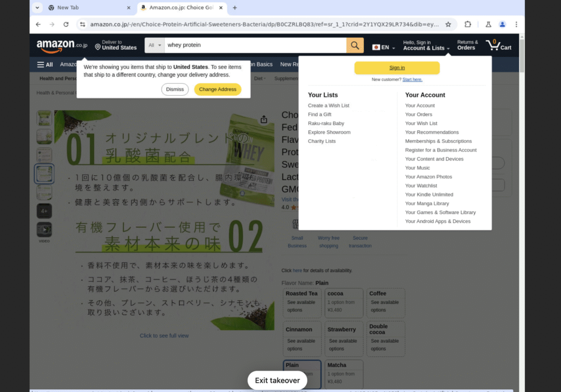Click Change Address button
The width and height of the screenshot is (561, 392).
217,89
